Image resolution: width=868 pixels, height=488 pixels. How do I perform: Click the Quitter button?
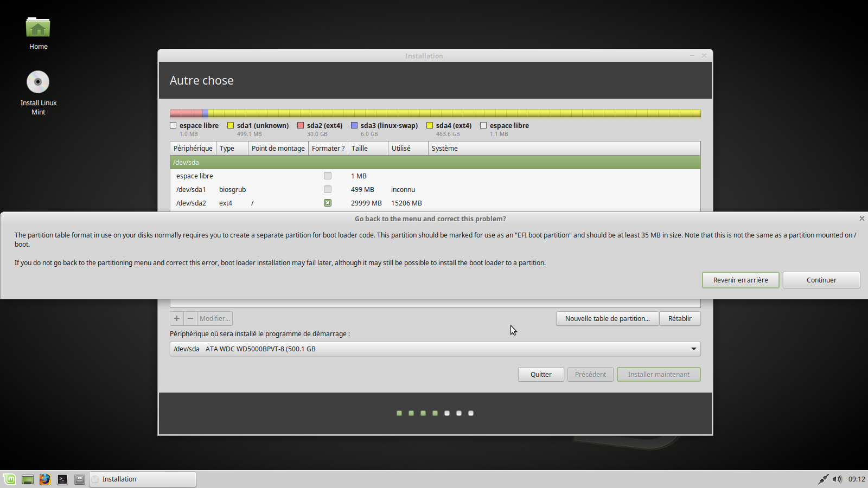(540, 375)
